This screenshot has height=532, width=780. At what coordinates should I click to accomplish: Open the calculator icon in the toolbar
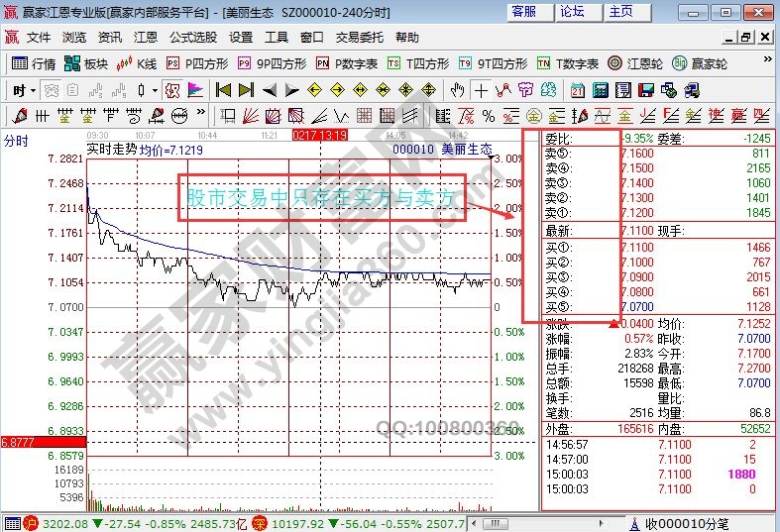[x=600, y=90]
